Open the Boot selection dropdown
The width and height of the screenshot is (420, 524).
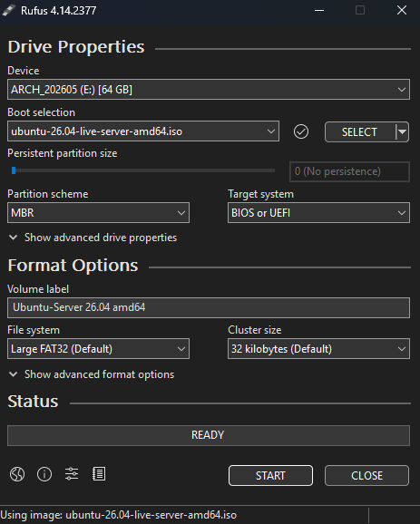point(143,131)
